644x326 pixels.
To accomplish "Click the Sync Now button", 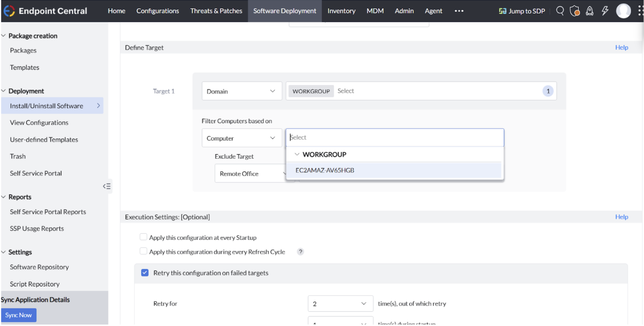I will click(18, 315).
